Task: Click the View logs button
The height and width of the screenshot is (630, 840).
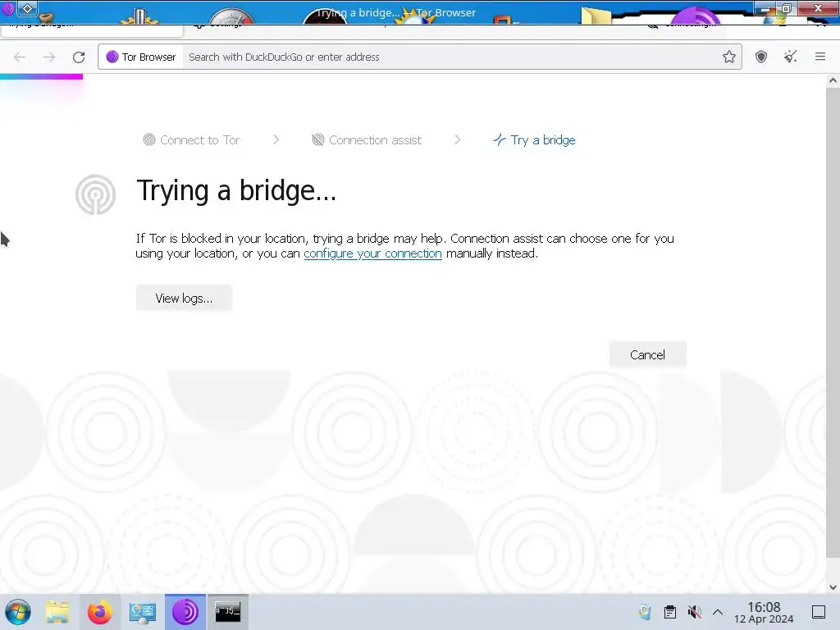Action: (184, 298)
